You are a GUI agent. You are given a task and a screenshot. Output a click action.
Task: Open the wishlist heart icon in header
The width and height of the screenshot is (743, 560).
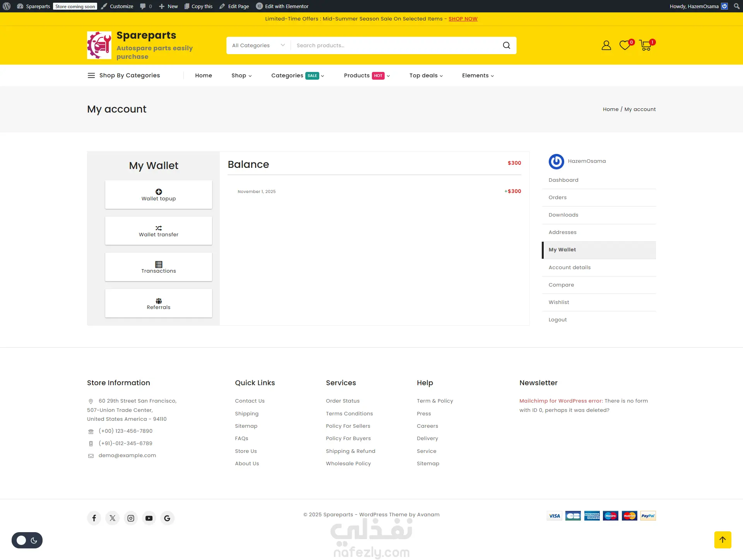(x=625, y=46)
